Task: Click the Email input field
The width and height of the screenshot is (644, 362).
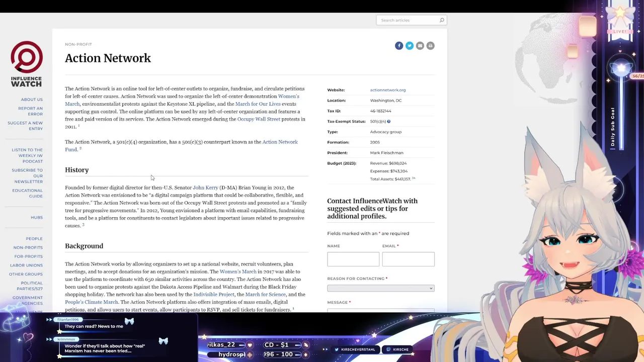Action: point(408,259)
